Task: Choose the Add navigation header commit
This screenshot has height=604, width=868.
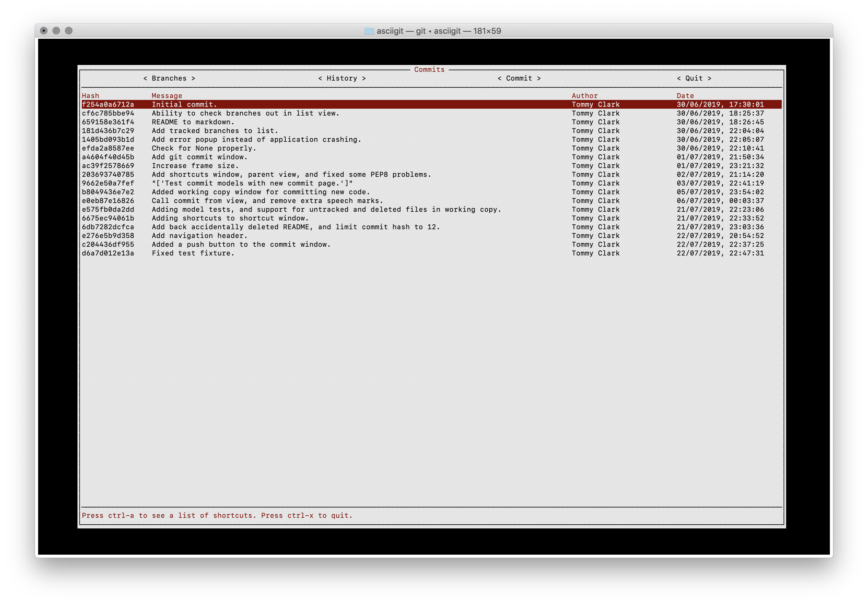Action: [199, 235]
